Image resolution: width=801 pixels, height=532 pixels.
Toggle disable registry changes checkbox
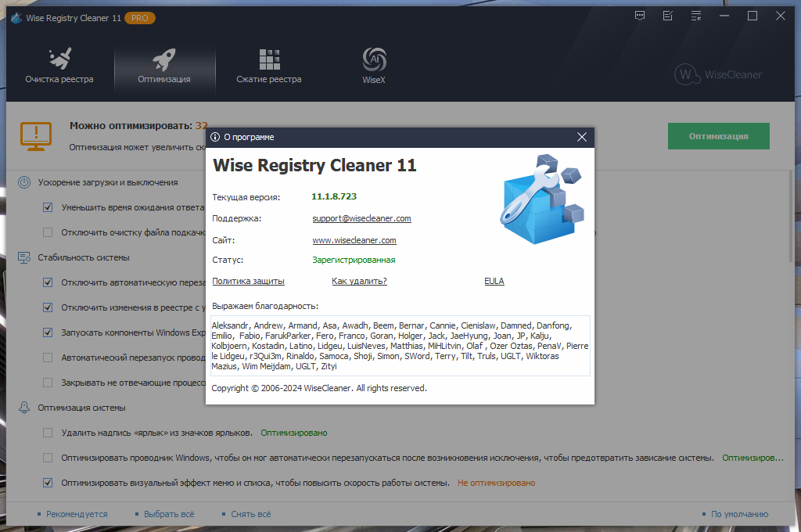click(48, 307)
